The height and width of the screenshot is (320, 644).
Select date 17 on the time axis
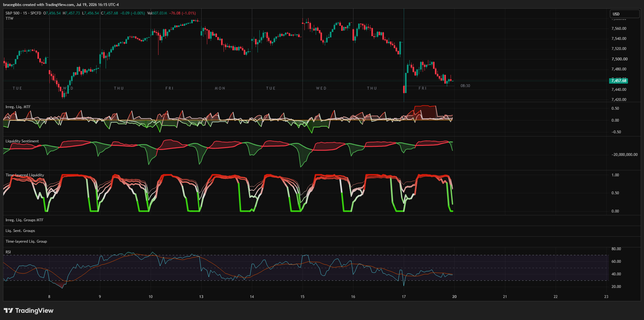(x=404, y=296)
